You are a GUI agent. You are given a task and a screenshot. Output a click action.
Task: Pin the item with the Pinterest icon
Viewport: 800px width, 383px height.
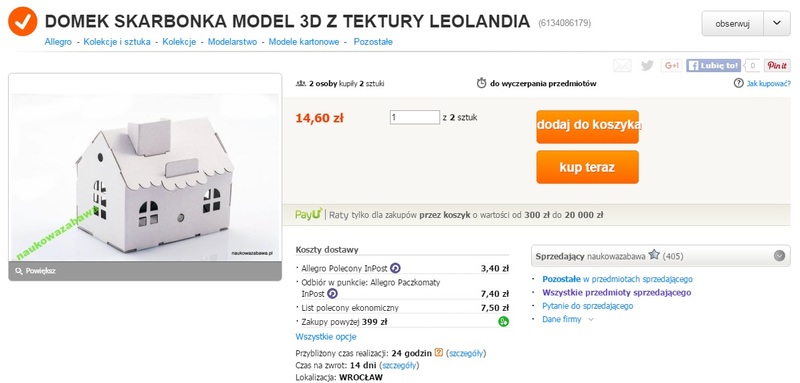pyautogui.click(x=777, y=65)
